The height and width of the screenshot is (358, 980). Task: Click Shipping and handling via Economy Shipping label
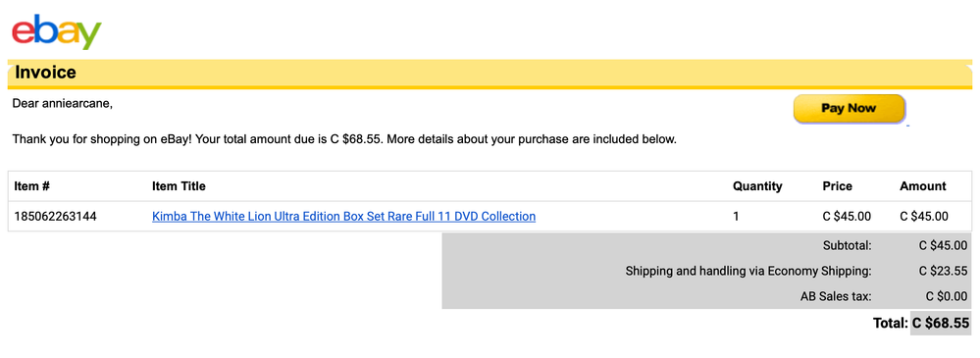pyautogui.click(x=748, y=271)
